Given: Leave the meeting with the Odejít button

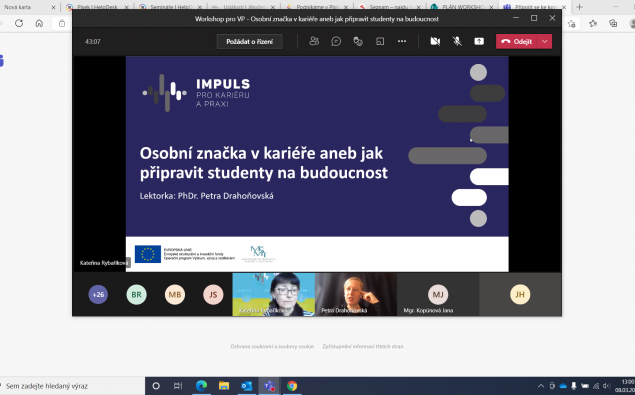Looking at the screenshot, I should [517, 41].
